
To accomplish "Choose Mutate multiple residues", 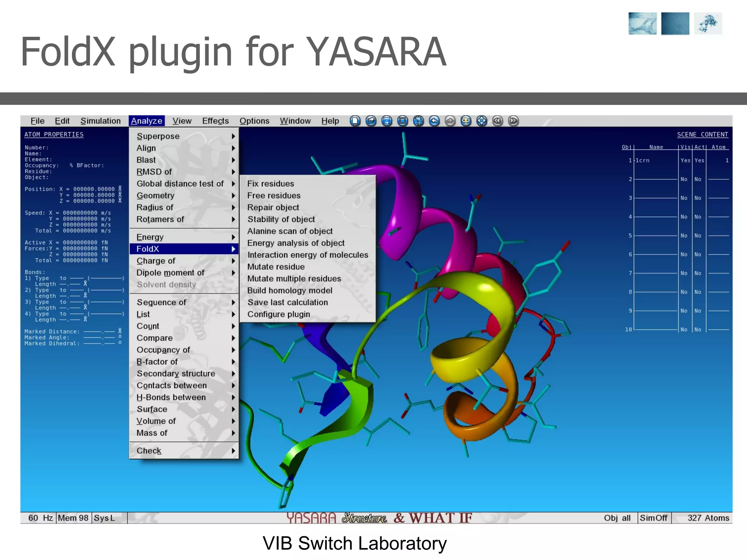I will click(x=294, y=279).
